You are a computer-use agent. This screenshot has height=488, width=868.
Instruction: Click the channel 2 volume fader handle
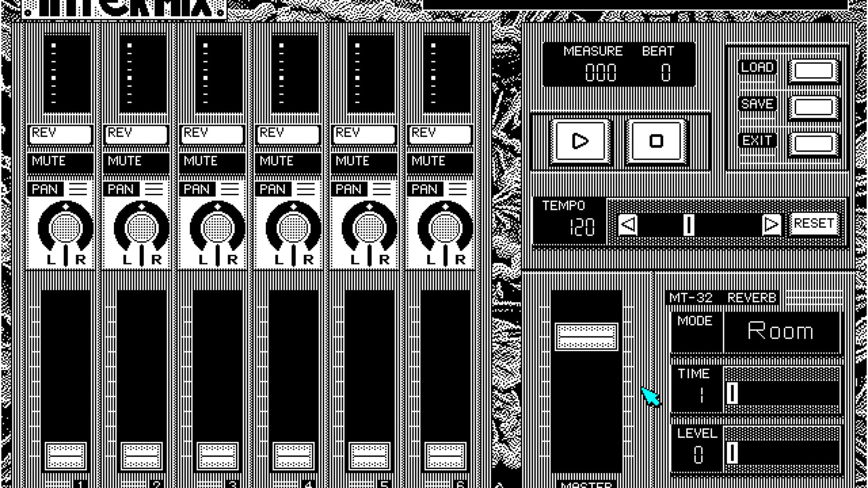coord(142,456)
